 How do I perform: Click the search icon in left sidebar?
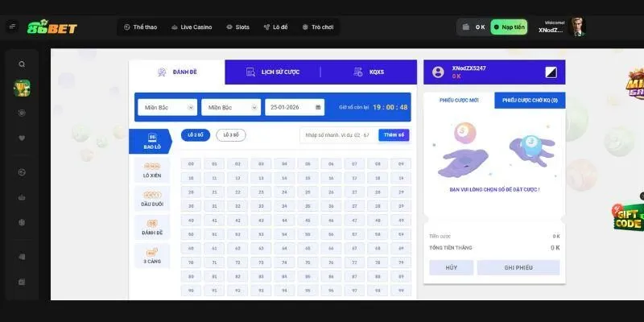pos(22,64)
